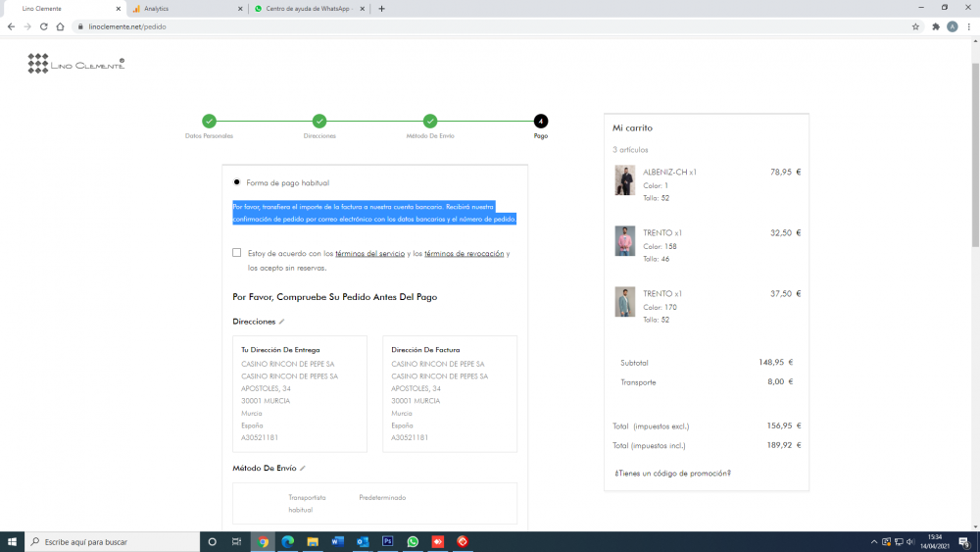Open the términos del servicio link
Screen dimensions: 980x552
(x=370, y=253)
